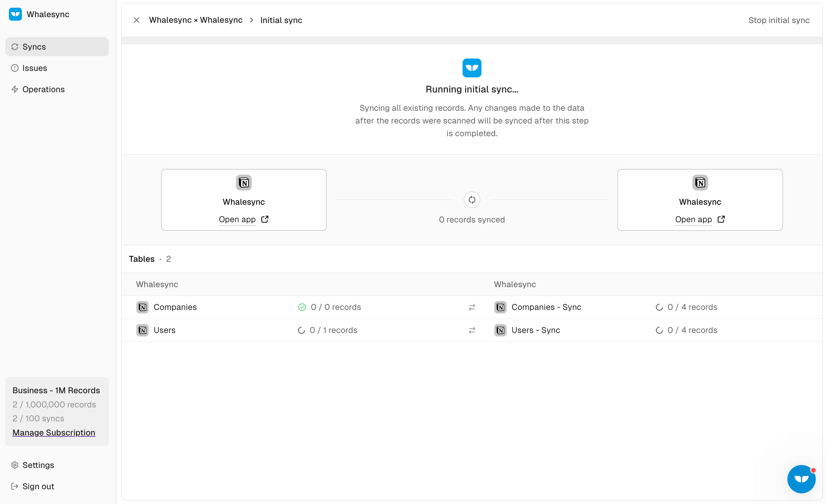This screenshot has height=504, width=827.
Task: Open Manage Subscription link
Action: [x=54, y=433]
